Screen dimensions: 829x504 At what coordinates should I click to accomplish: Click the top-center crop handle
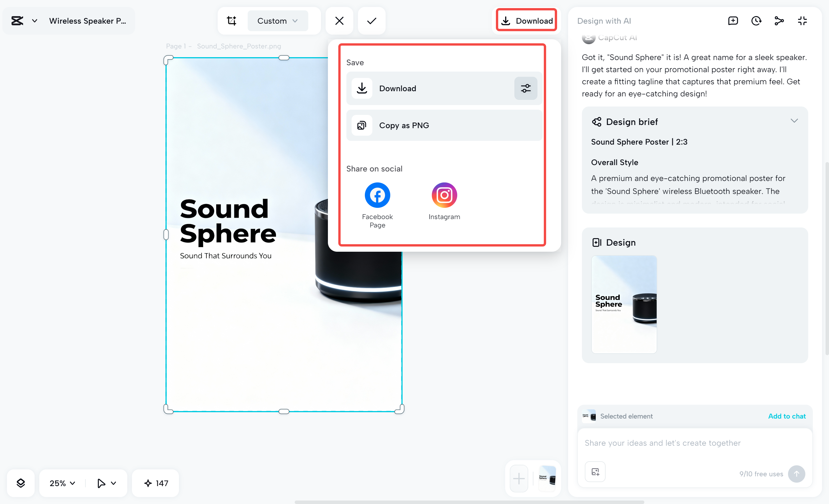(284, 58)
